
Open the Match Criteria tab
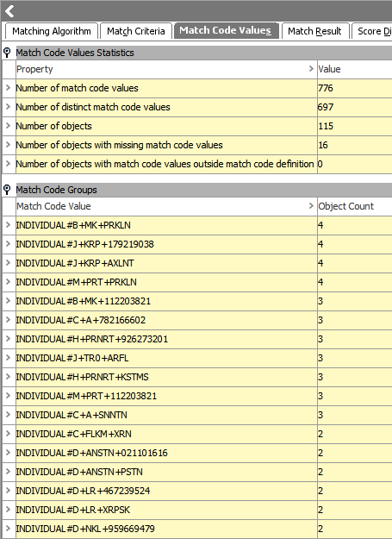pos(135,31)
